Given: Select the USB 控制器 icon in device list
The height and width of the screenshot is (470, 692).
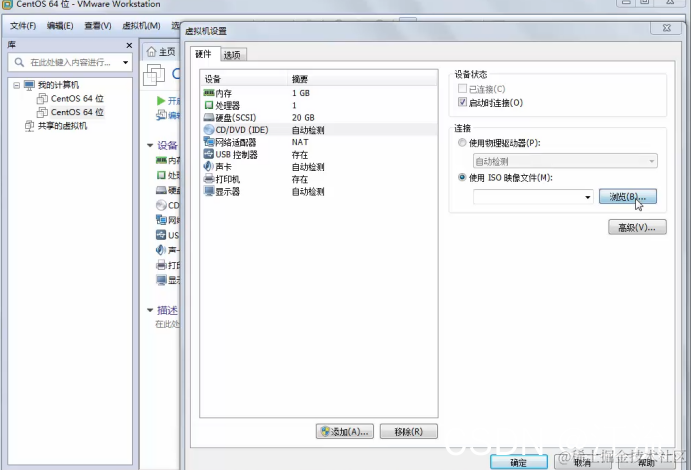Looking at the screenshot, I should 209,154.
